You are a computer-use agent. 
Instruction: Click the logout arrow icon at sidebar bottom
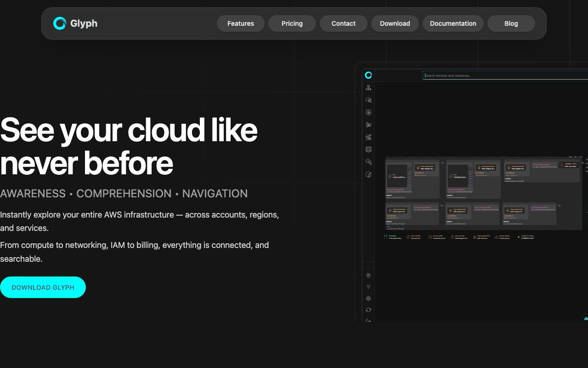coord(368,321)
